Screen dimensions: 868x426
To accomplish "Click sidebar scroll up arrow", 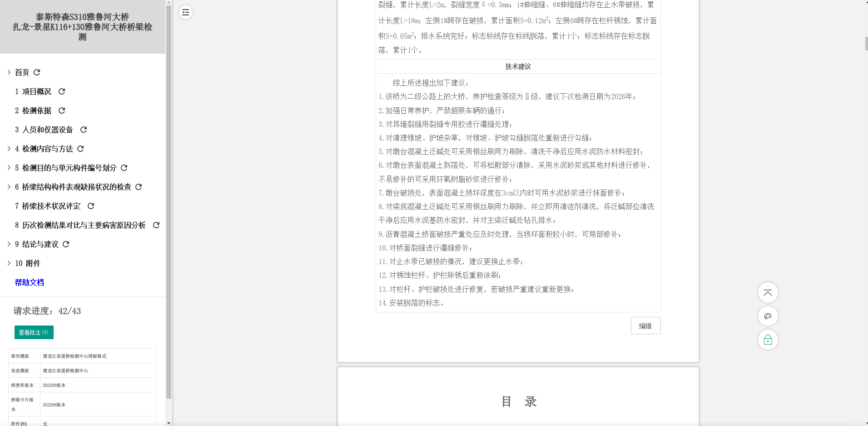I will click(169, 2).
